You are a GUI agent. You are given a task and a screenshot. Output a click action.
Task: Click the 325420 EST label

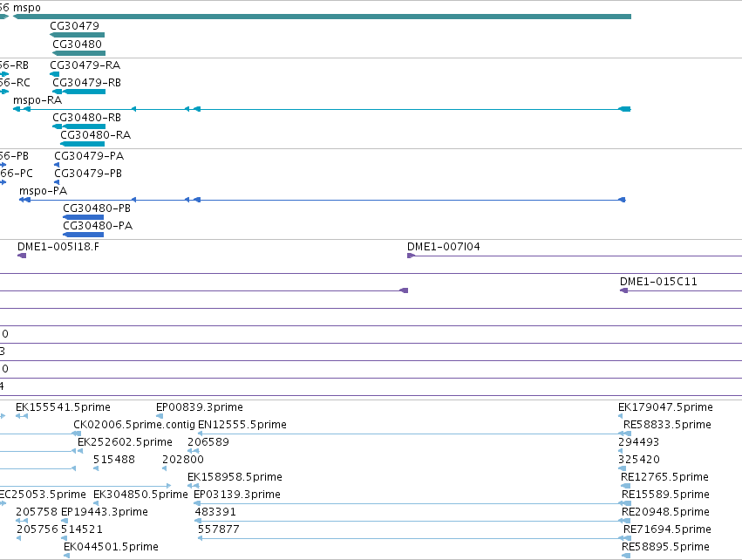point(639,460)
